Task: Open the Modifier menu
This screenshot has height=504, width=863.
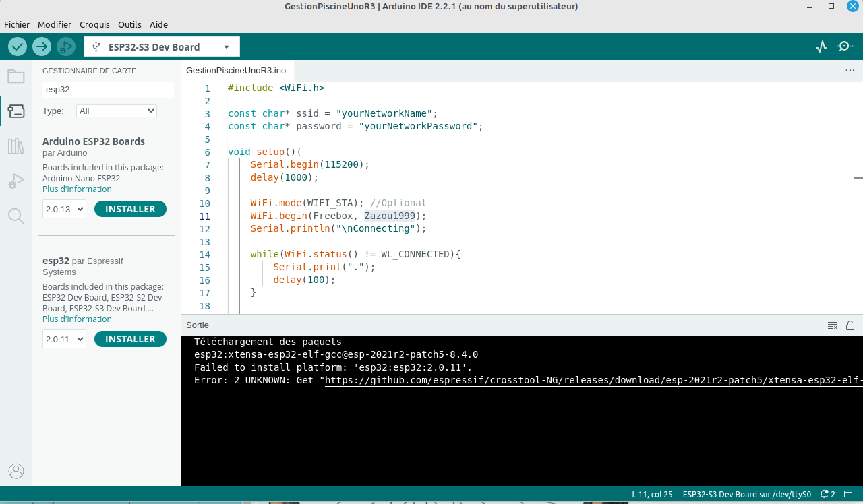Action: pos(55,24)
